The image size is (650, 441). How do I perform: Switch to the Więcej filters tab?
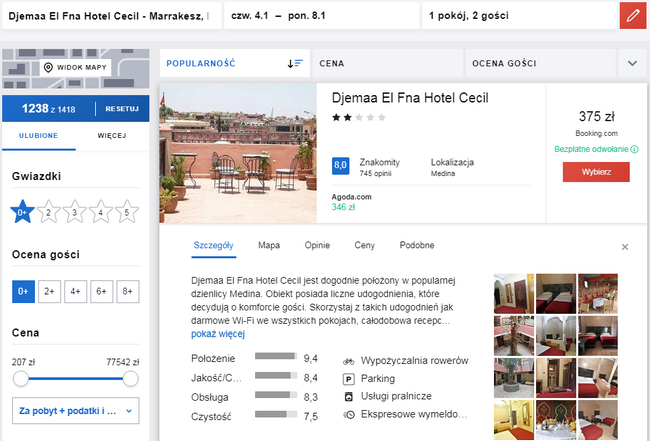point(118,135)
